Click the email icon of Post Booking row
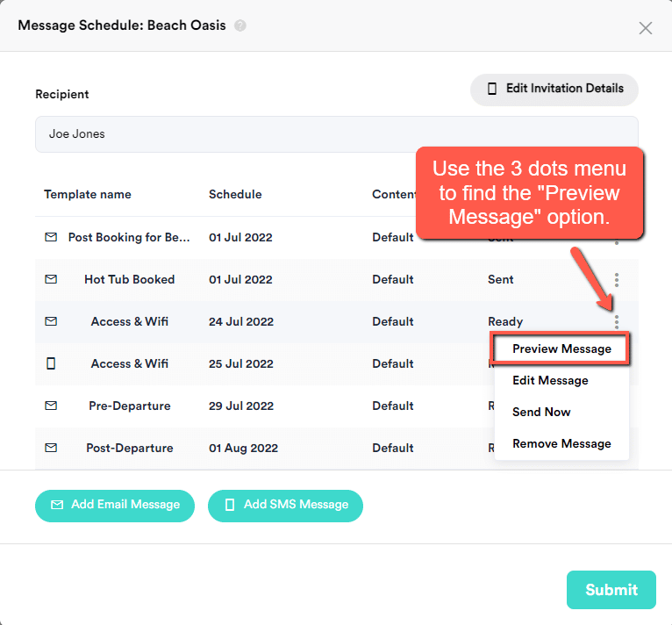The height and width of the screenshot is (625, 672). coord(51,237)
